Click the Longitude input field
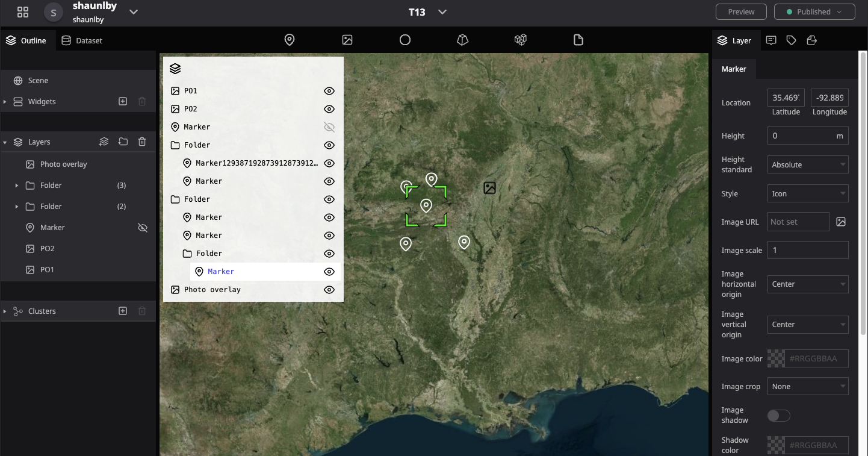Image resolution: width=868 pixels, height=456 pixels. (x=829, y=97)
